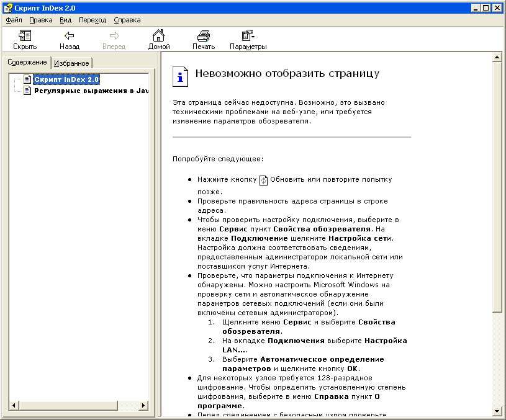
Task: Switch to the Содержание tab
Action: (x=27, y=62)
